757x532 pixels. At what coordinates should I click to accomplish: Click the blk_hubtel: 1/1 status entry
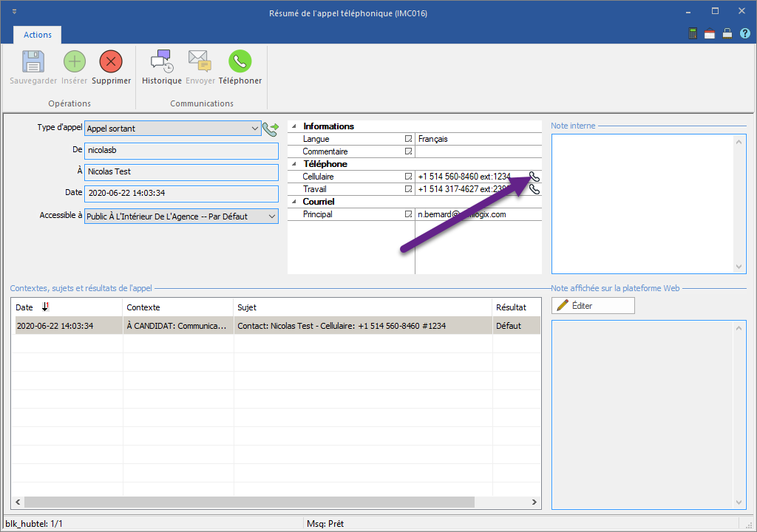pos(34,523)
